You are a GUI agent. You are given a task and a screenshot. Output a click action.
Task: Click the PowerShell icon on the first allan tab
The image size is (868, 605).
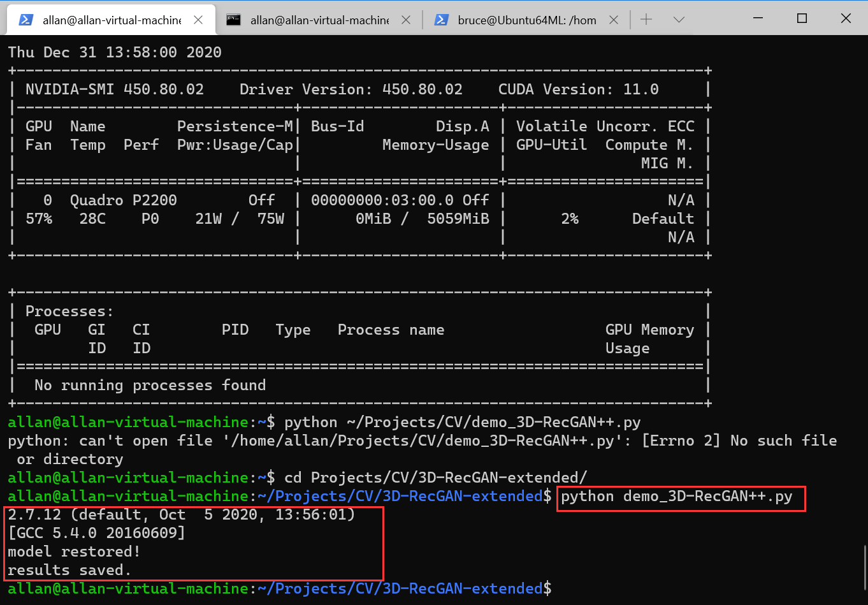(26, 20)
